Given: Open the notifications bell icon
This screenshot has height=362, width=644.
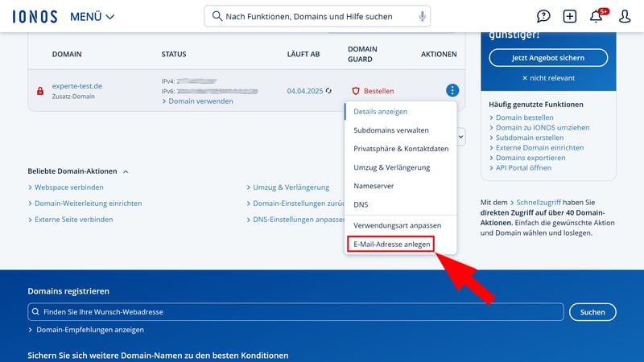Looking at the screenshot, I should tap(597, 16).
